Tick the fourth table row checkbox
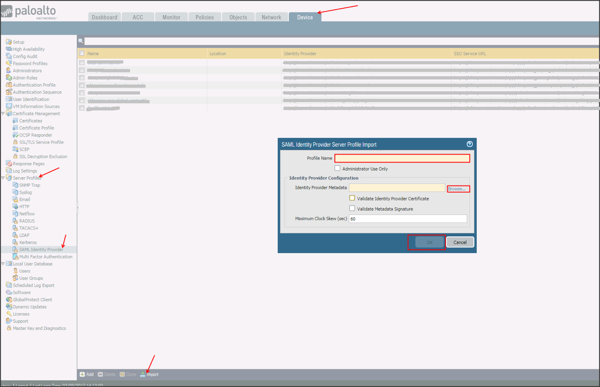This screenshot has width=600, height=387. click(x=82, y=85)
